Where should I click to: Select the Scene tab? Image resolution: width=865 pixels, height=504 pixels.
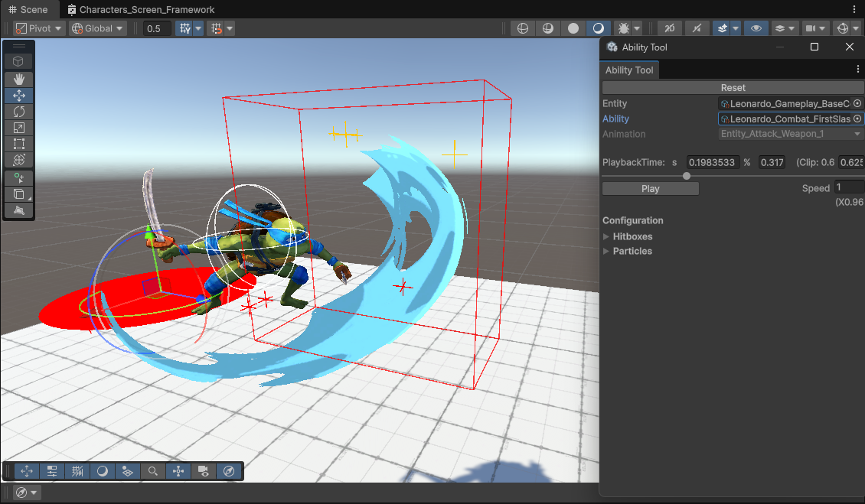click(x=28, y=10)
